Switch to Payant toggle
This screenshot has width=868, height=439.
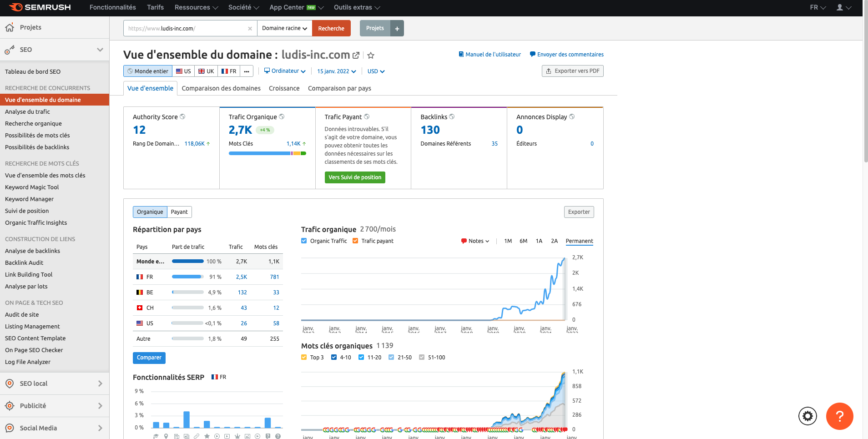point(179,212)
